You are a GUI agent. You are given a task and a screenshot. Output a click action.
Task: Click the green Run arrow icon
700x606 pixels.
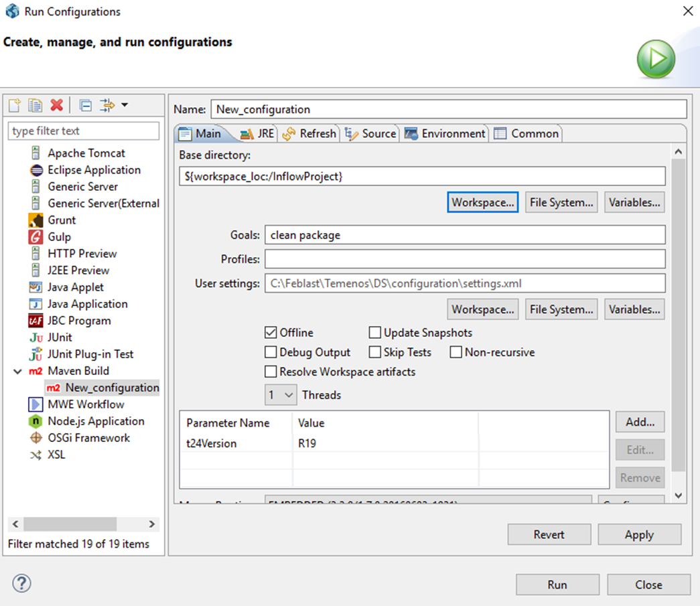click(x=655, y=60)
